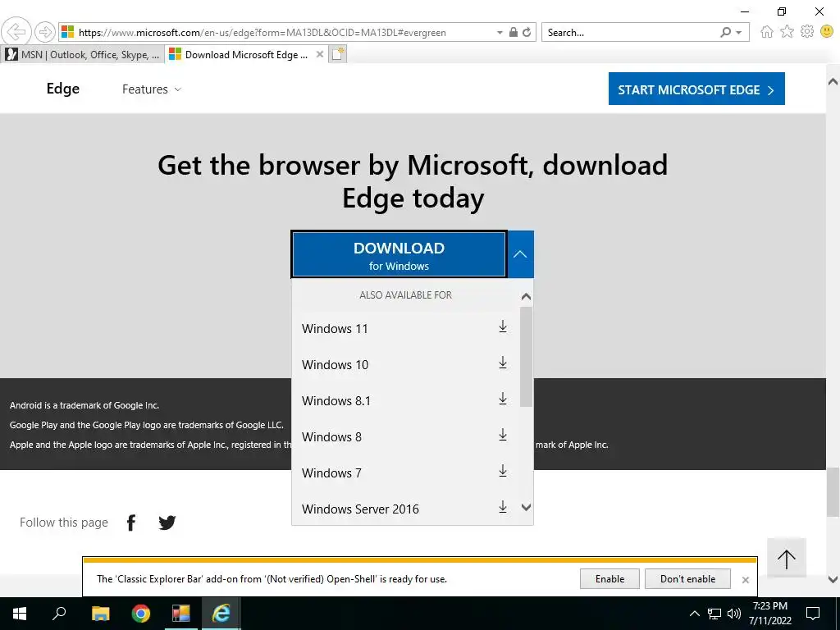Open the Windows Start button
Viewport: 840px width, 630px height.
(x=20, y=614)
